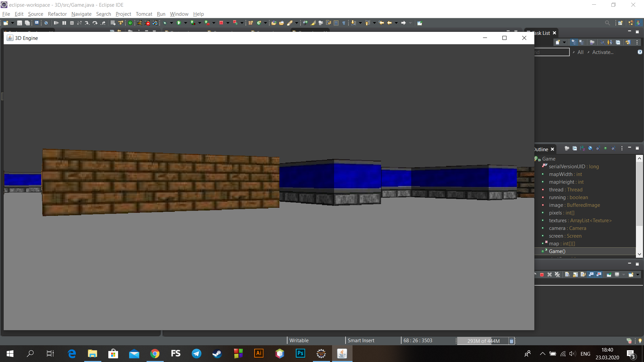Launch Chrome from the taskbar
This screenshot has width=644, height=362.
(x=155, y=354)
